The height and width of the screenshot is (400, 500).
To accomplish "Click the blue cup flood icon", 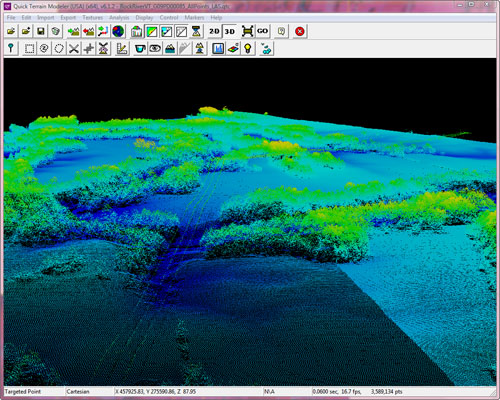I will (x=140, y=49).
